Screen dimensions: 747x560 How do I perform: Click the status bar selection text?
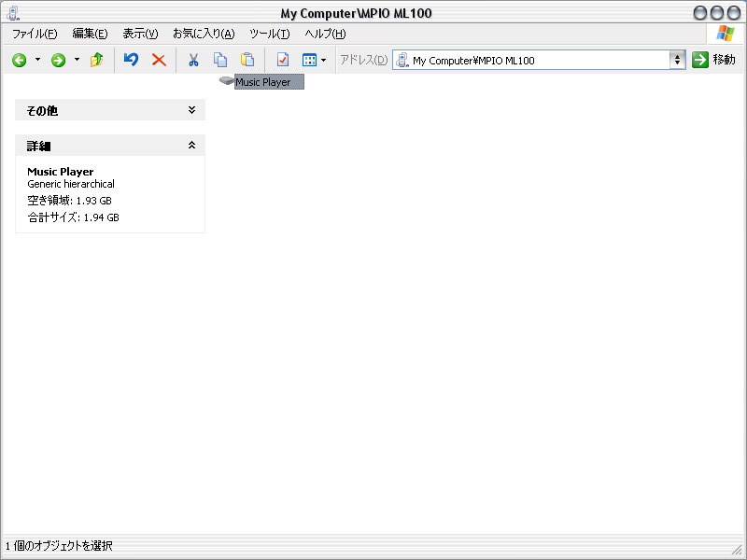pyautogui.click(x=59, y=546)
